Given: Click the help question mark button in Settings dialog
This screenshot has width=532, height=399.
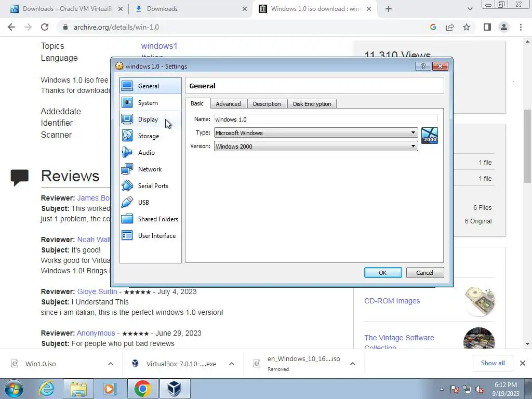Looking at the screenshot, I should point(423,66).
